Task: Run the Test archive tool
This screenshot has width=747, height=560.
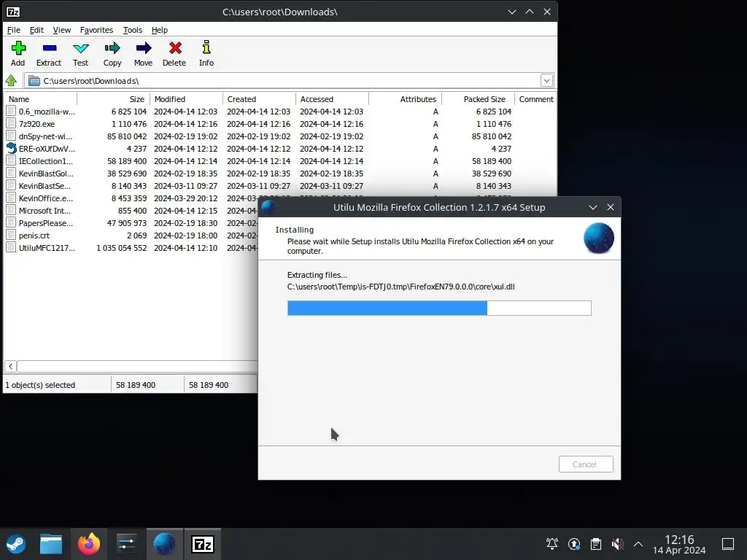Action: 80,48
